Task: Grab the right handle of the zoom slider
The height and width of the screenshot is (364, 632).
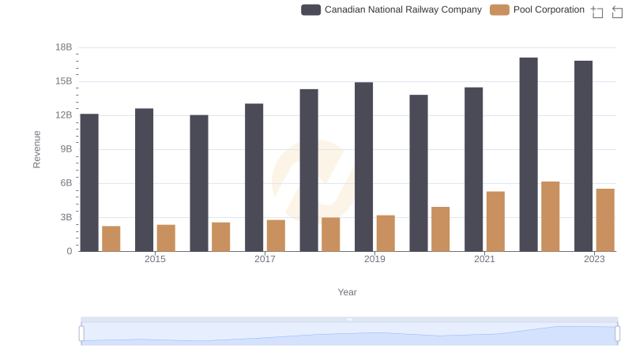Action: [617, 333]
